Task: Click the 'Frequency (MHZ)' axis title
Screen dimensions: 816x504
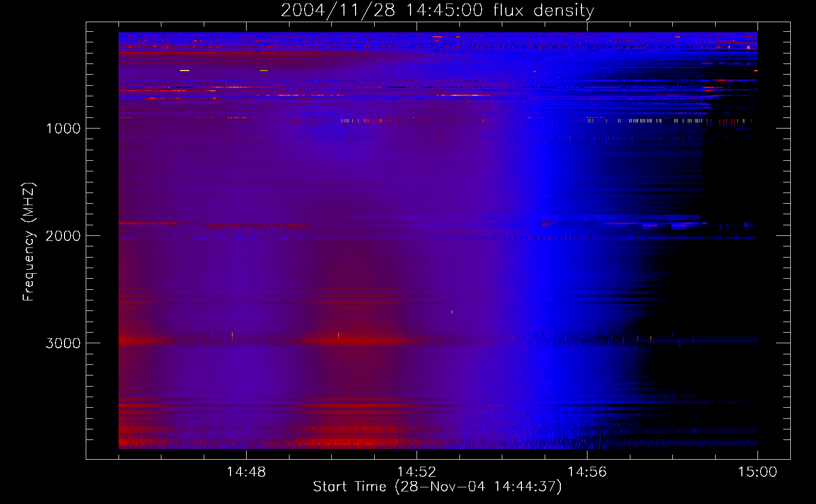Action: [x=29, y=242]
